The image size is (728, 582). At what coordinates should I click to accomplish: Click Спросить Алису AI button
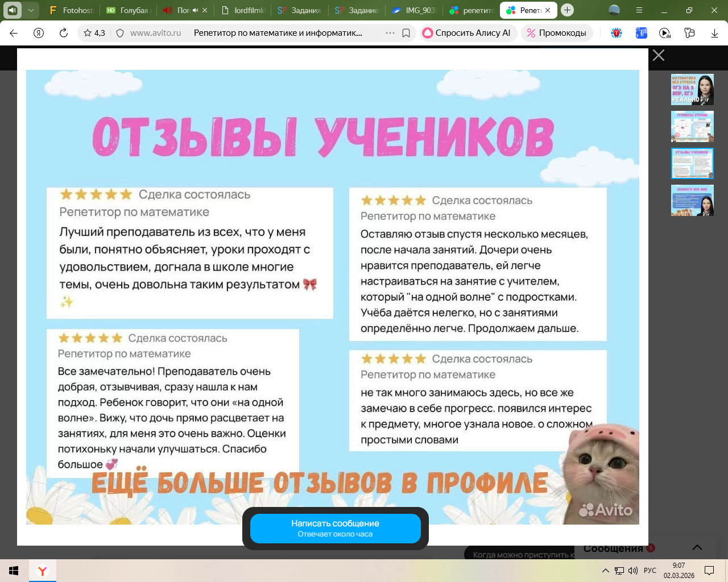coord(469,33)
